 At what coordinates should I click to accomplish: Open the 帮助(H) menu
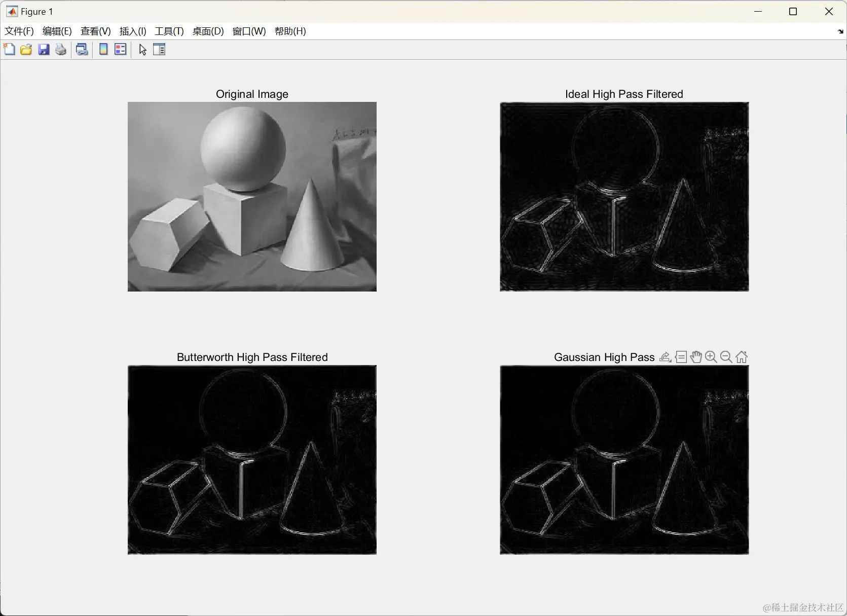(290, 31)
